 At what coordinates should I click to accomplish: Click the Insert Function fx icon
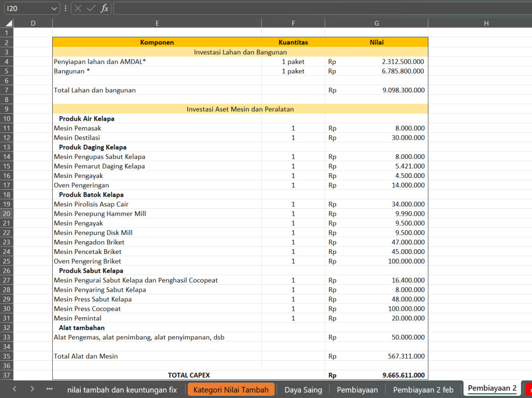[104, 9]
